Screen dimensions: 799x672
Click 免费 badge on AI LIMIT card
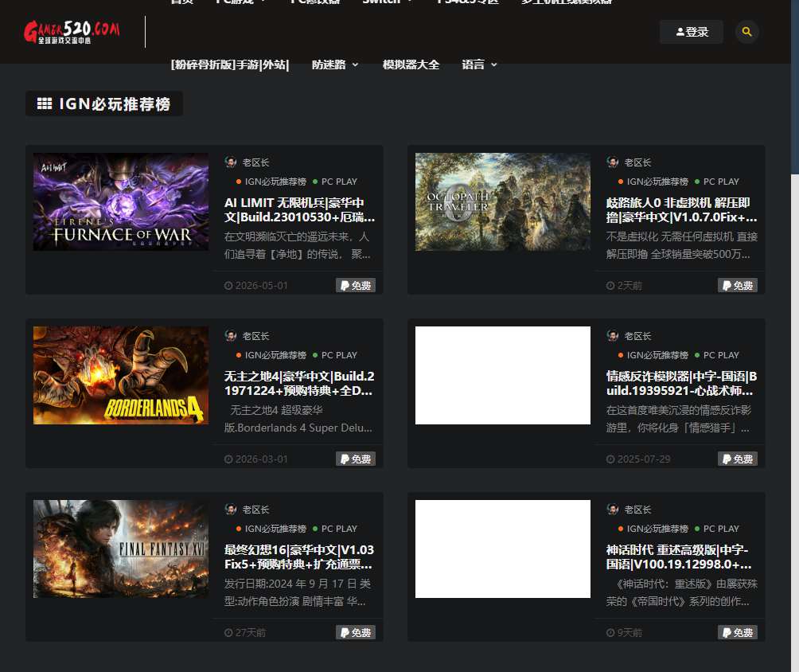coord(356,286)
